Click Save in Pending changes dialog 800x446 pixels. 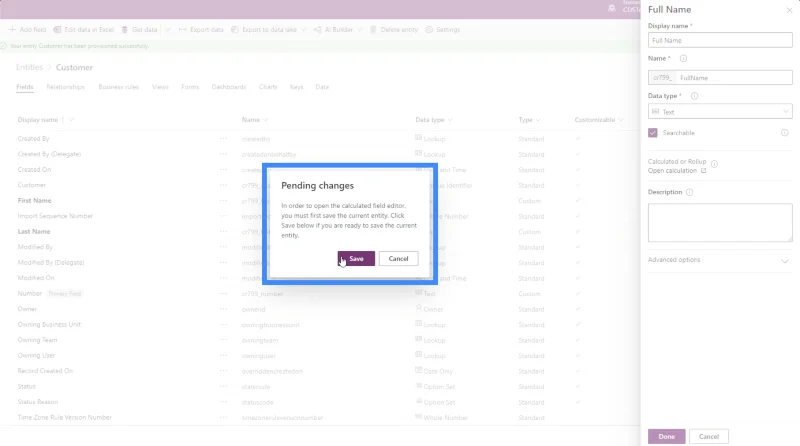(x=356, y=259)
